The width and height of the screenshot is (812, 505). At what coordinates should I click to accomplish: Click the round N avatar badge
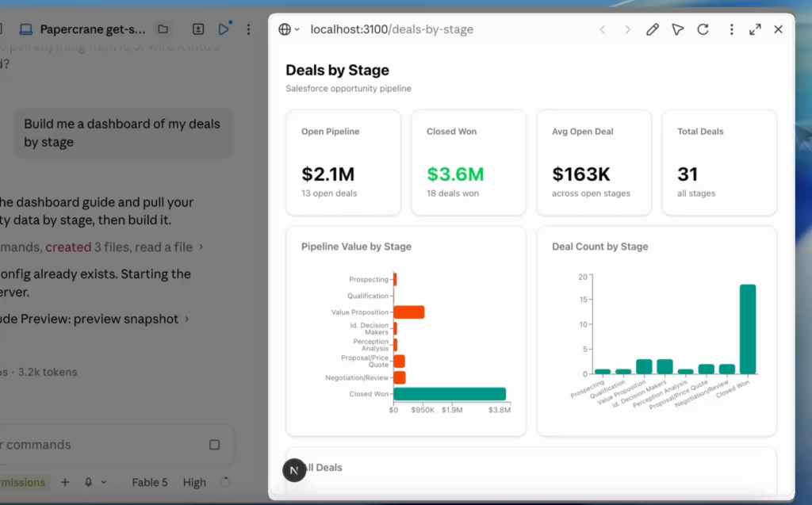tap(294, 470)
